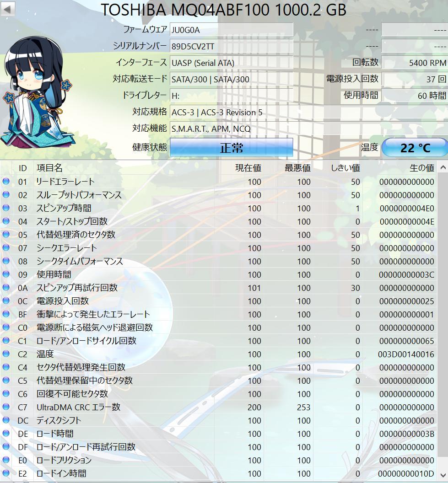Select raw value 000000000065

point(407,341)
